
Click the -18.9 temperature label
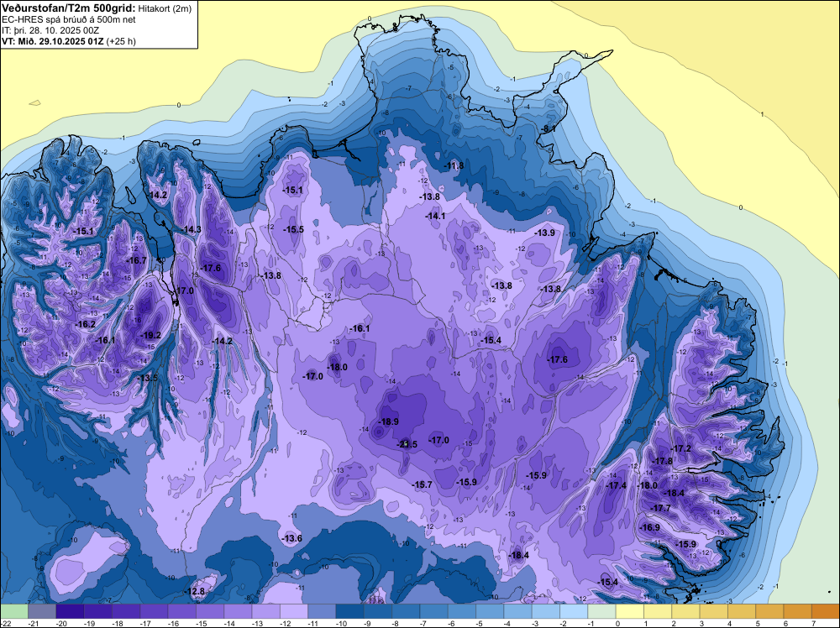388,421
